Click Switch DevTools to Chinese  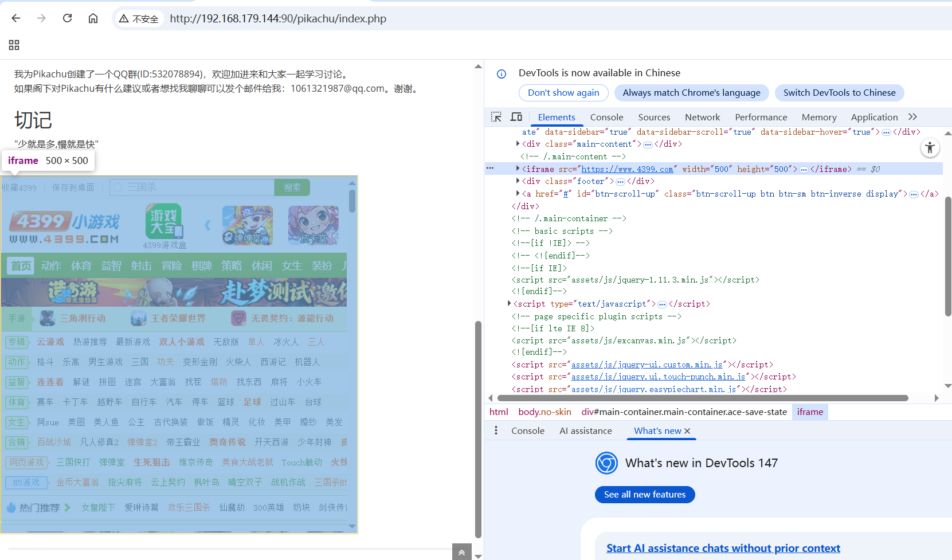839,93
